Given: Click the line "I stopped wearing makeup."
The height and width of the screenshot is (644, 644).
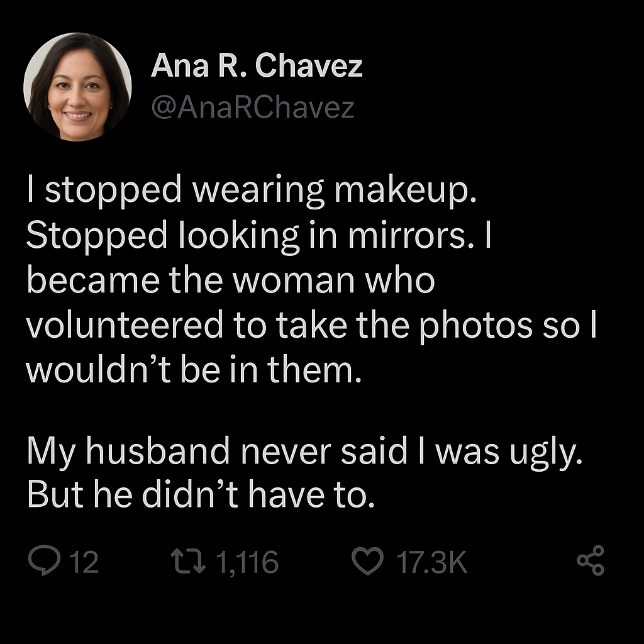Looking at the screenshot, I should coord(253,190).
